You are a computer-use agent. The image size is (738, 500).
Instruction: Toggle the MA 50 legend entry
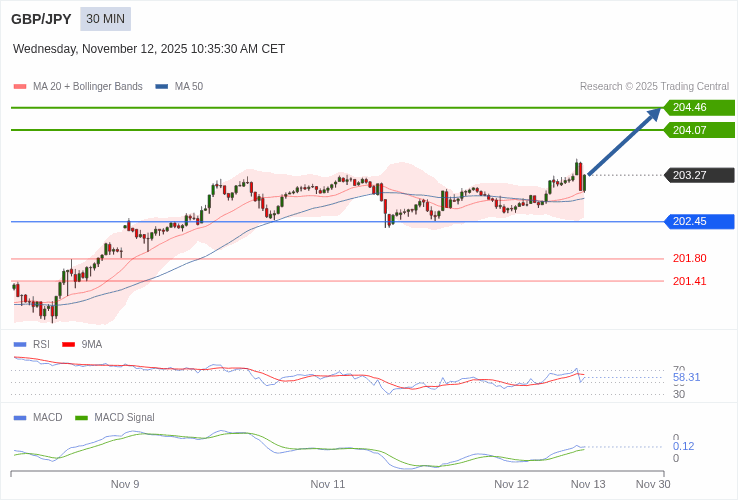tap(188, 87)
